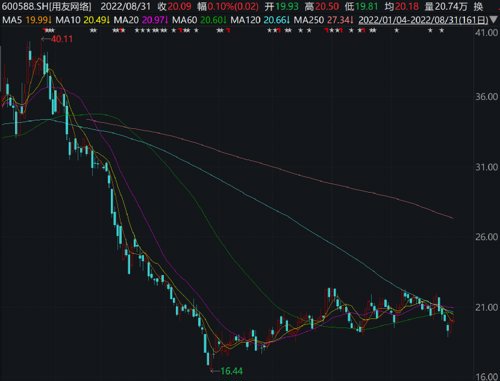Click the 换 turnover label in header
The image size is (500, 381).
(x=478, y=6)
